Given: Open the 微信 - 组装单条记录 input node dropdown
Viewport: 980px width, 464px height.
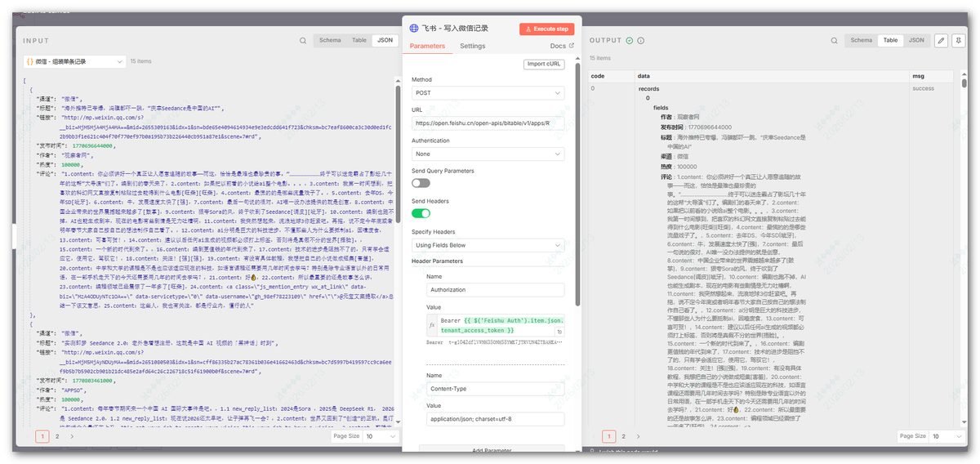Looking at the screenshot, I should [74, 61].
